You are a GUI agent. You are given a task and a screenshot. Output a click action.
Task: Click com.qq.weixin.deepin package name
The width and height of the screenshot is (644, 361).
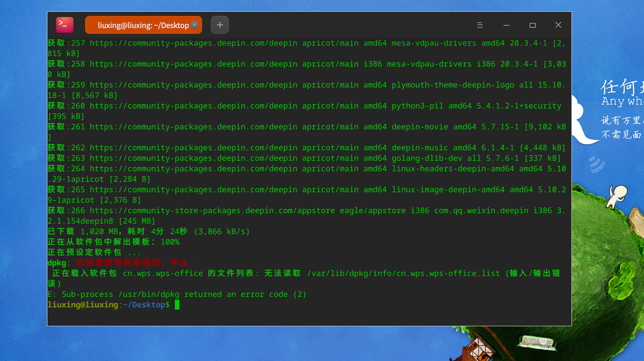pyautogui.click(x=481, y=211)
